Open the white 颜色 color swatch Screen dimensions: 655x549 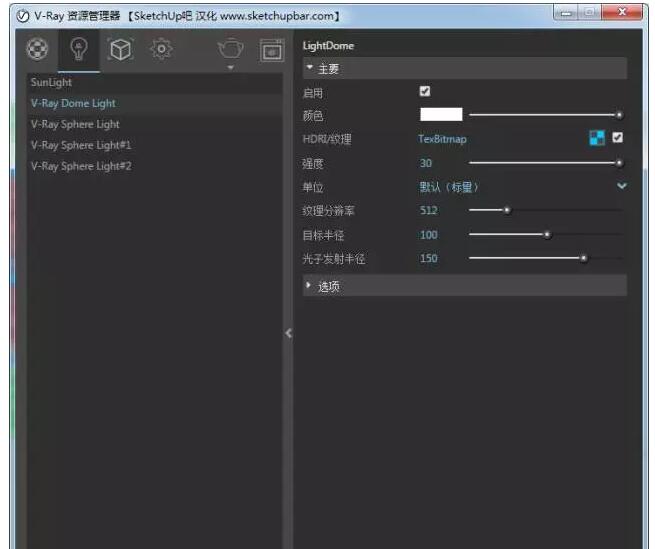(x=441, y=114)
